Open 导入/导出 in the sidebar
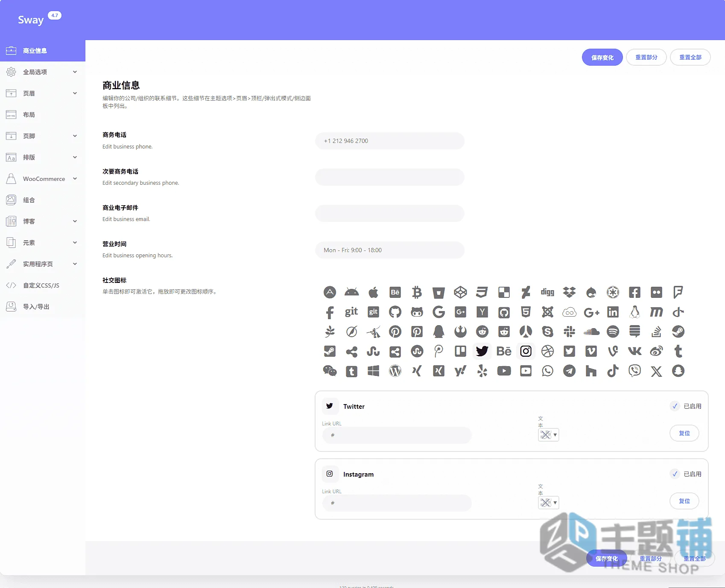The height and width of the screenshot is (588, 725). point(43,307)
